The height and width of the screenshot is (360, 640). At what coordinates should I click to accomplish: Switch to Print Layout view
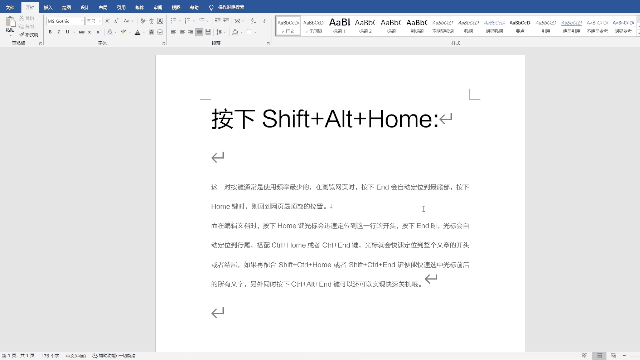pos(599,356)
